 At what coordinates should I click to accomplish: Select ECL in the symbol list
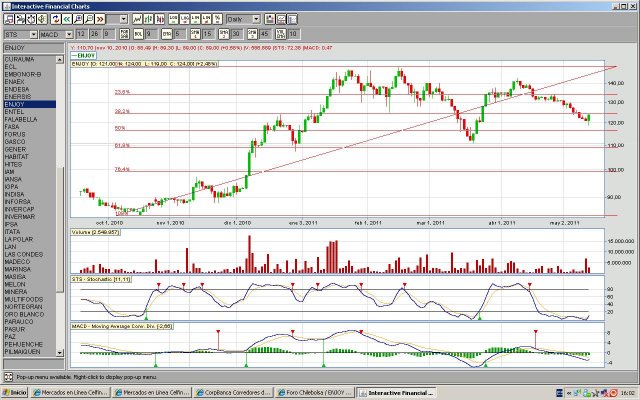29,67
